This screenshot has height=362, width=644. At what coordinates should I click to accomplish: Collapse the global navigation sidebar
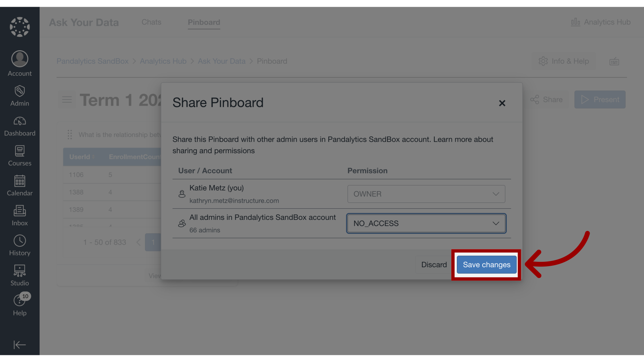(x=19, y=345)
